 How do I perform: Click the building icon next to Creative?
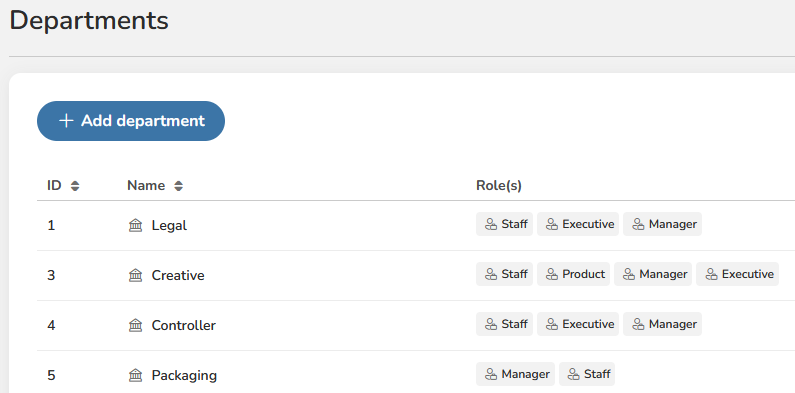[x=135, y=275]
